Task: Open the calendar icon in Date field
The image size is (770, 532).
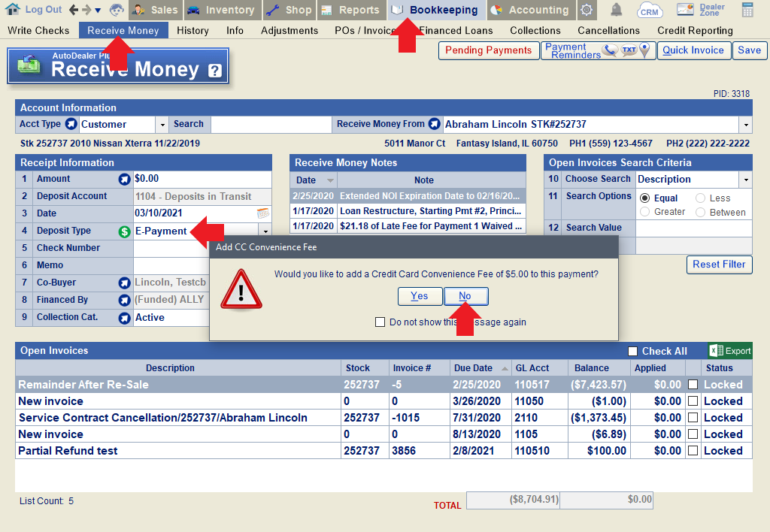Action: pyautogui.click(x=263, y=213)
